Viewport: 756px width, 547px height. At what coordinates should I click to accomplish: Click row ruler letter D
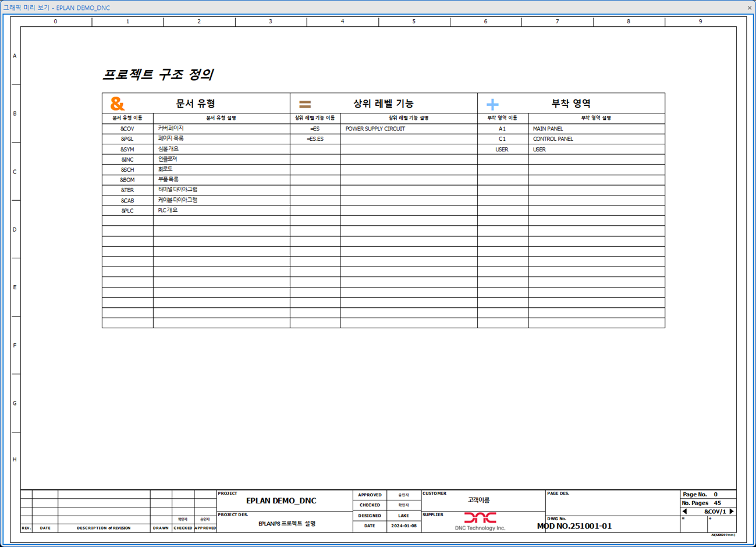point(15,230)
